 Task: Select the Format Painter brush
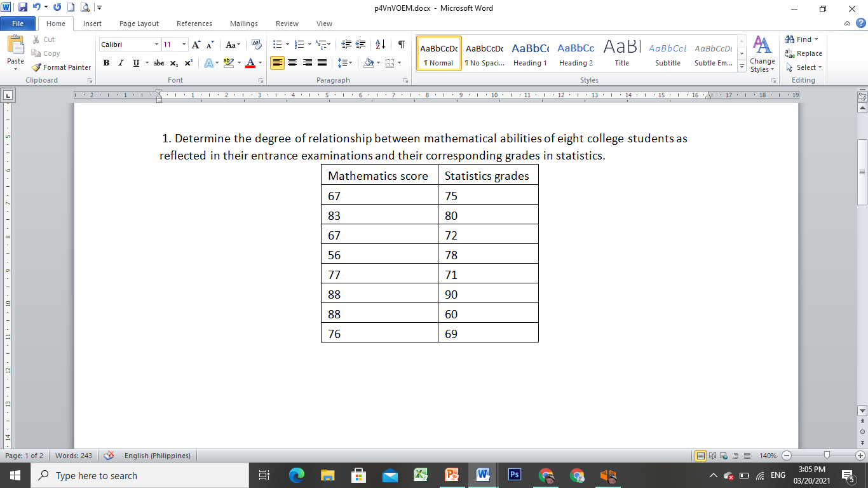pyautogui.click(x=61, y=67)
